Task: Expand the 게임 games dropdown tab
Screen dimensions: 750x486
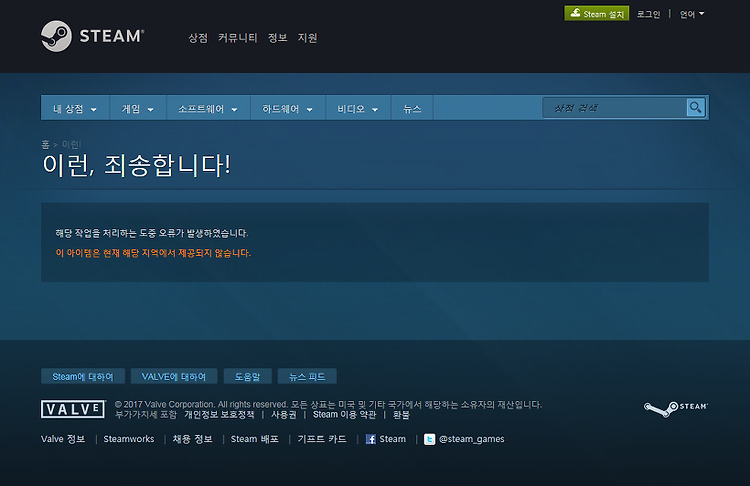Action: point(138,109)
